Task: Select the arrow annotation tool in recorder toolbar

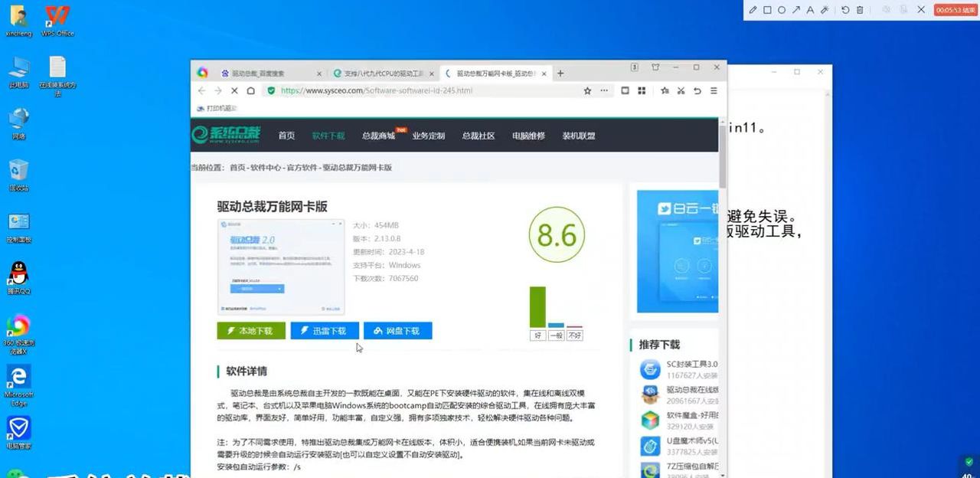Action: (x=795, y=9)
